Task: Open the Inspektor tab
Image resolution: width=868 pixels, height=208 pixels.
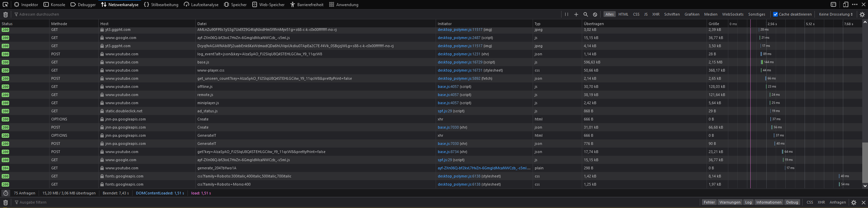Action: point(26,5)
